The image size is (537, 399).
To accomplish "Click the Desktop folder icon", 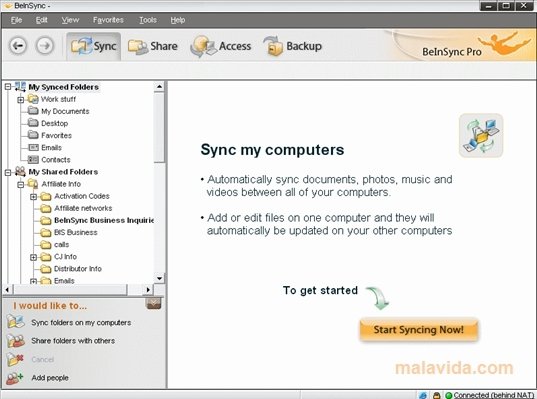I will (x=33, y=123).
